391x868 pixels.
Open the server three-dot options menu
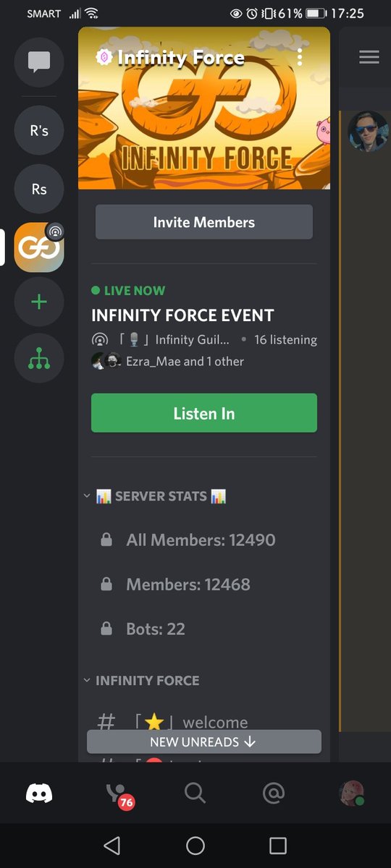click(x=300, y=57)
